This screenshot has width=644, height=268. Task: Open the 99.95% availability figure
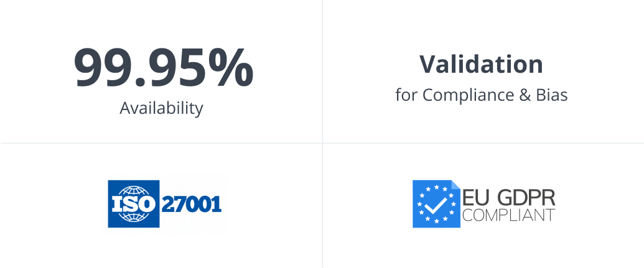[163, 67]
